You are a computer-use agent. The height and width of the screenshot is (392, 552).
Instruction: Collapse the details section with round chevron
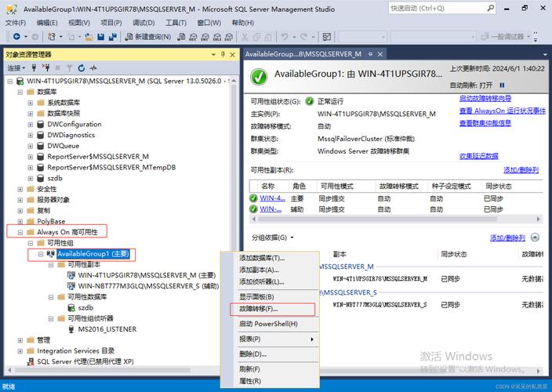point(535,238)
